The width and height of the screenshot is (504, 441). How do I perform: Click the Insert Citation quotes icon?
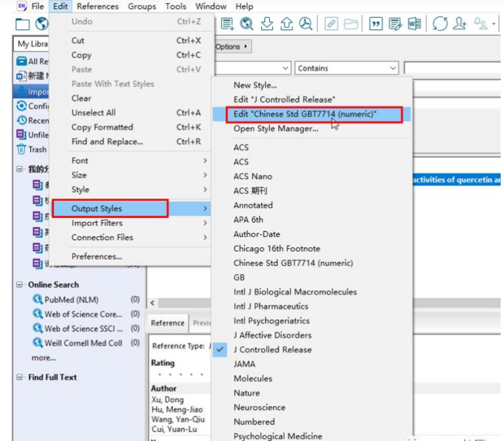[376, 24]
